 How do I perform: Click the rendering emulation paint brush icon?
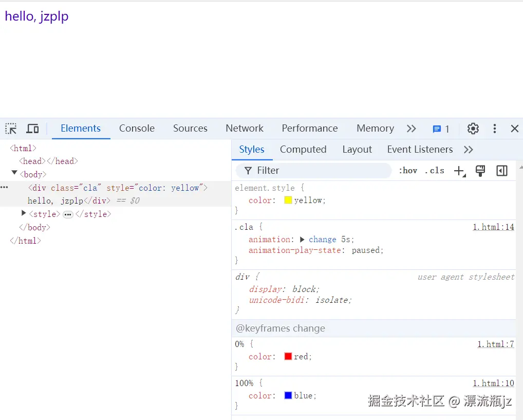480,171
